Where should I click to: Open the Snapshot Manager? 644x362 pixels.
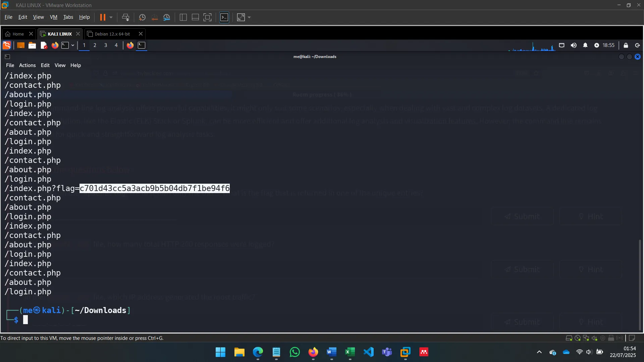pyautogui.click(x=167, y=17)
